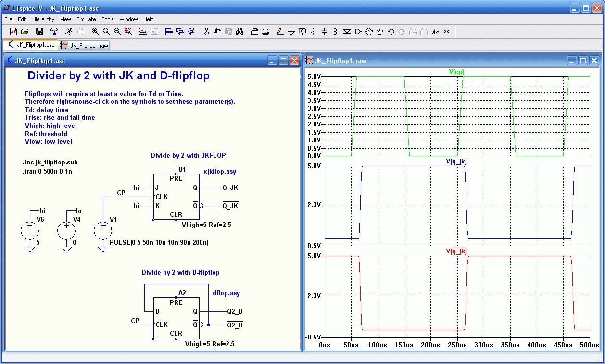Open the Simulate menu
The width and height of the screenshot is (605, 364).
click(86, 19)
